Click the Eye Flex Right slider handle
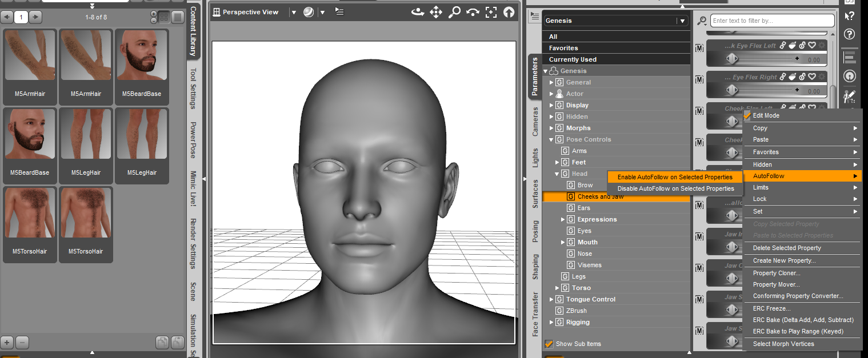This screenshot has width=868, height=358. click(x=732, y=90)
